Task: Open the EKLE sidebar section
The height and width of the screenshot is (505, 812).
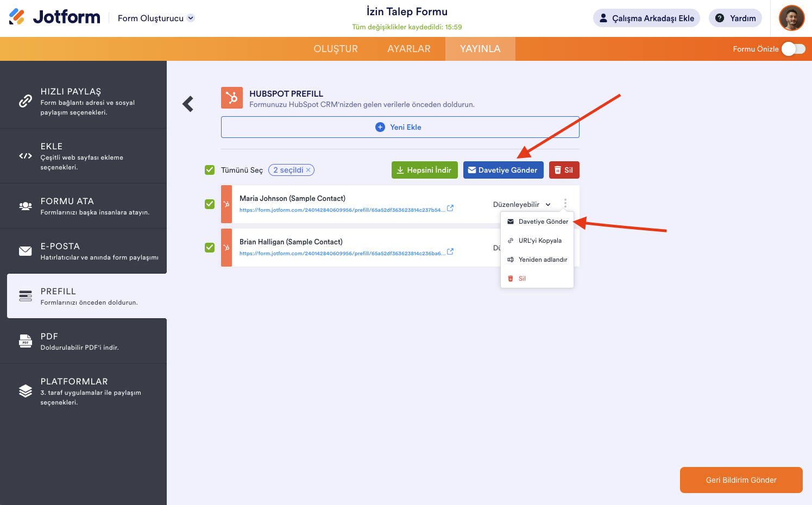Action: point(83,156)
